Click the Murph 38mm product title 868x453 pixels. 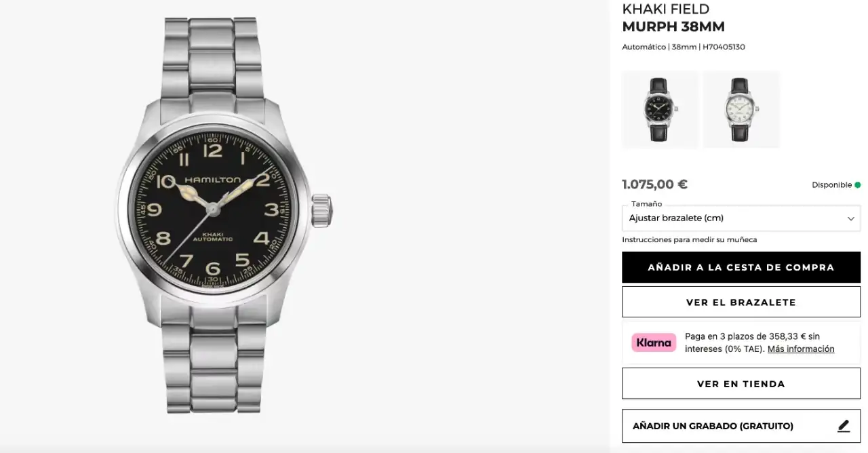click(x=673, y=27)
